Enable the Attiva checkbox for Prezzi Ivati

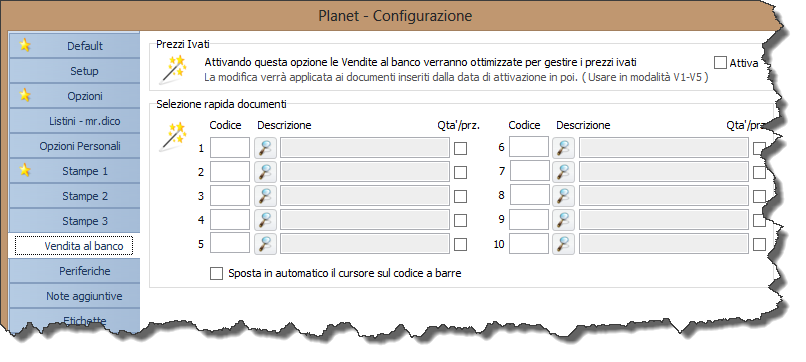tap(721, 63)
